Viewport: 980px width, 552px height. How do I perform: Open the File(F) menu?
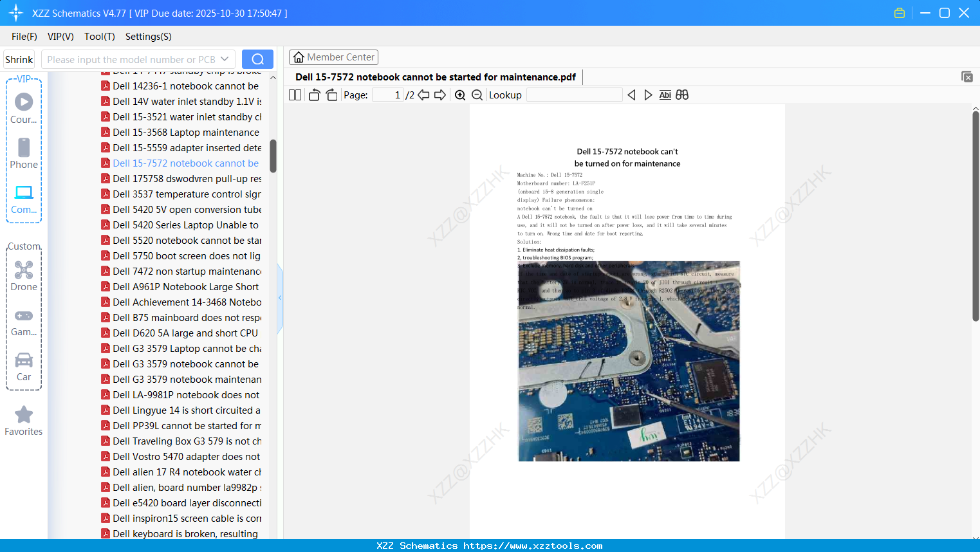(24, 37)
